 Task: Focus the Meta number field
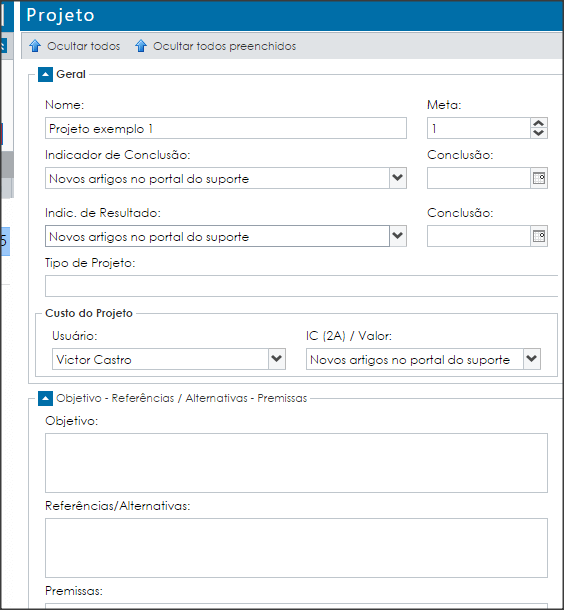[x=479, y=128]
